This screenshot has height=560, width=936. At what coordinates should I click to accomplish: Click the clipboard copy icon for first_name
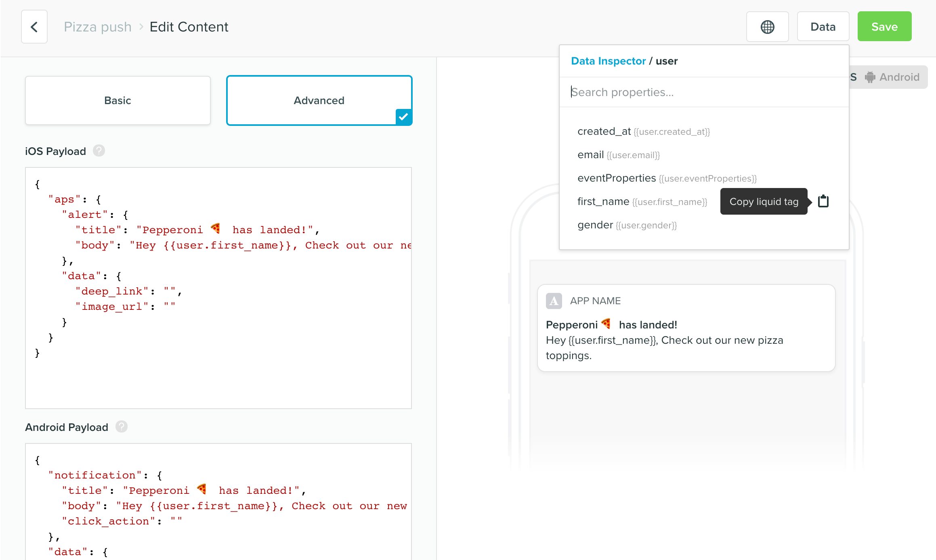pos(823,201)
